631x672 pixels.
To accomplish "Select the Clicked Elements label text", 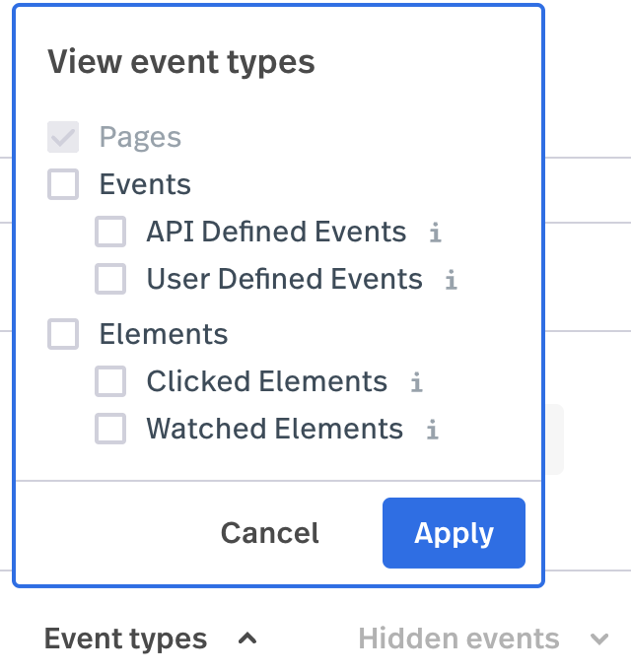I will [267, 381].
